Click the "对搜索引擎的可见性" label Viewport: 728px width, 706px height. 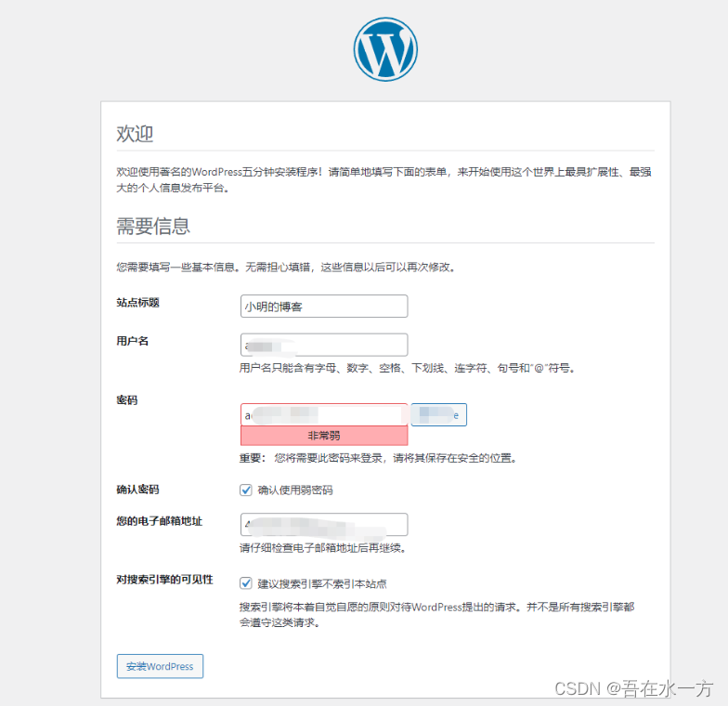coord(164,580)
